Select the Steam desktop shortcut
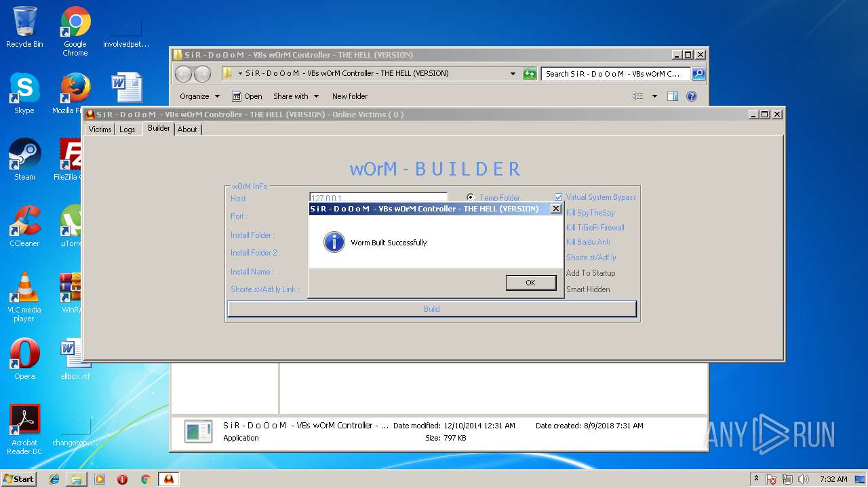Image resolution: width=868 pixels, height=488 pixels. tap(24, 160)
